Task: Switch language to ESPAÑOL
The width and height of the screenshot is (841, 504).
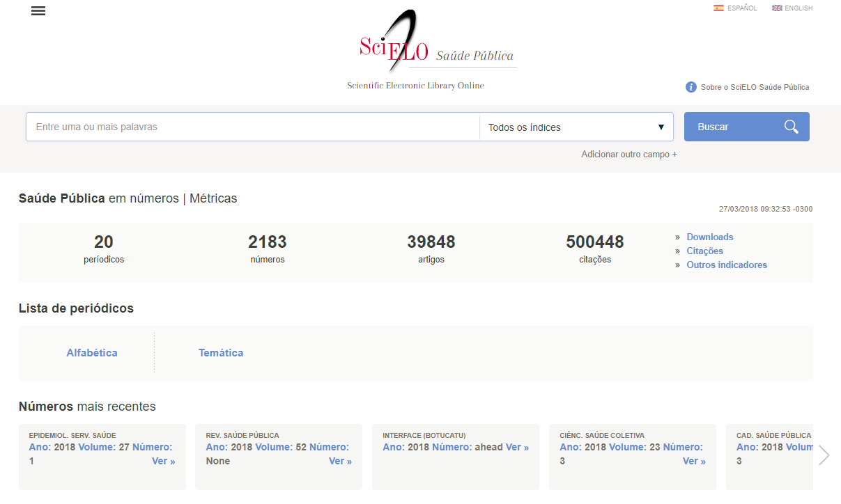Action: pos(742,8)
